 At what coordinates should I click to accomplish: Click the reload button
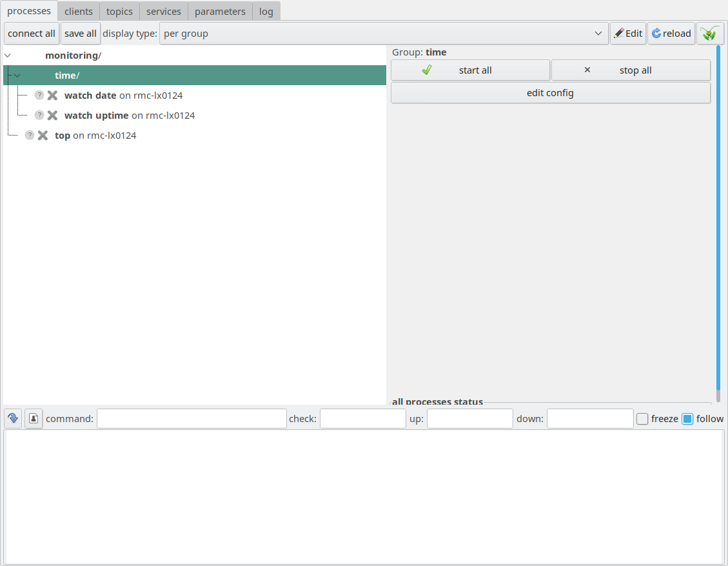(x=671, y=34)
